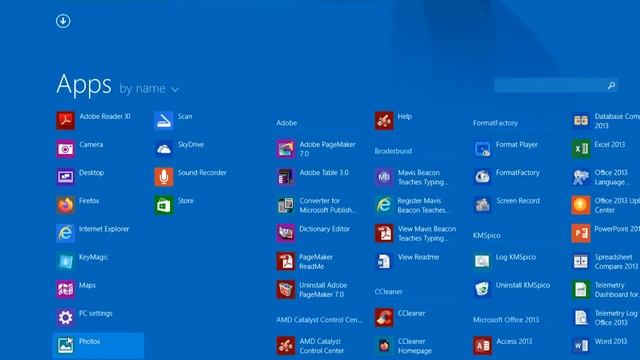Click the down arrow circle button

pos(63,21)
